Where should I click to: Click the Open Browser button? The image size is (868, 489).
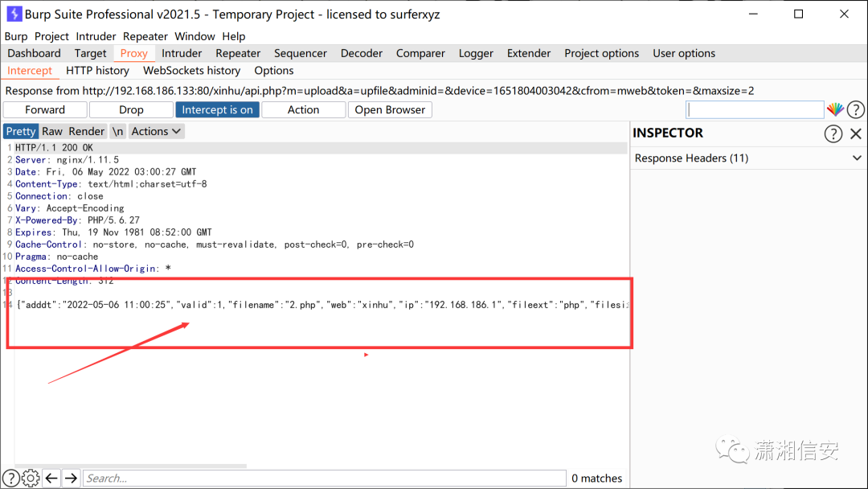point(390,109)
